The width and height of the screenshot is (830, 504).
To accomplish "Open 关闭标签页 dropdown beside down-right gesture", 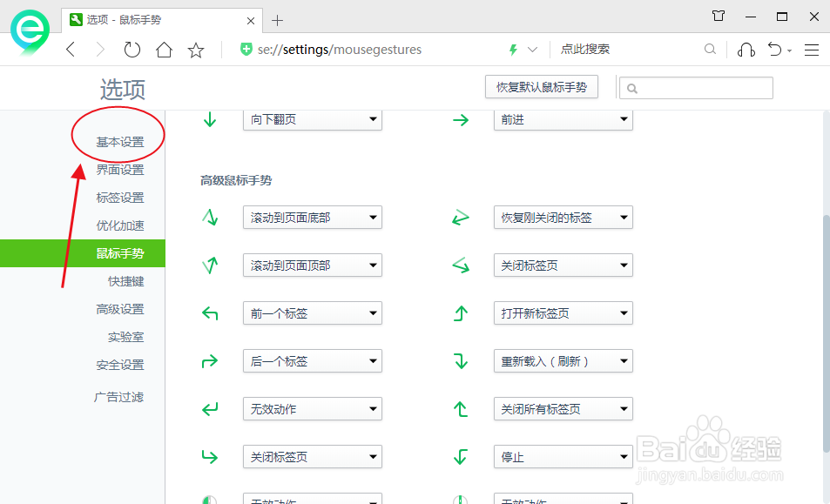I will (x=313, y=457).
